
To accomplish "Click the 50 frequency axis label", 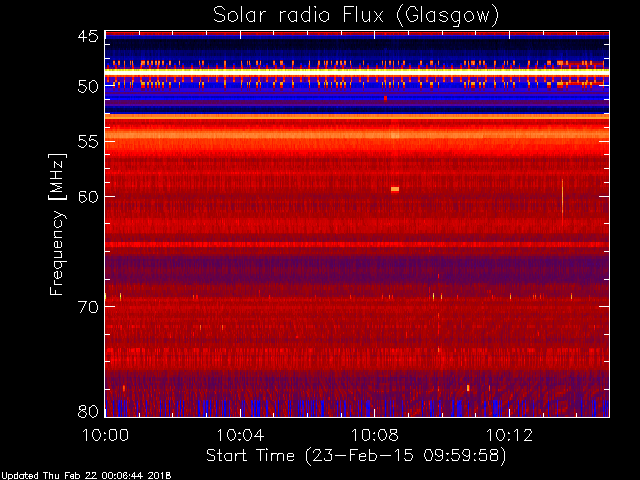I will (x=88, y=86).
